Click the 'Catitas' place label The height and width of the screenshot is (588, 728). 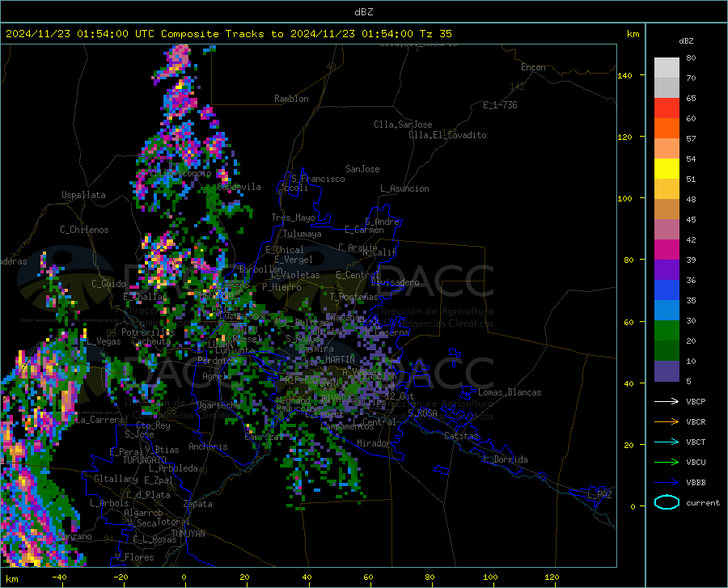point(461,436)
